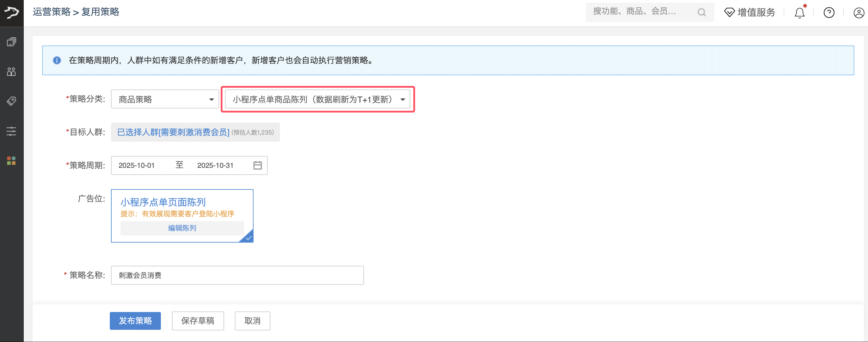
Task: Open the colored grid apps sidebar icon
Action: point(12,161)
